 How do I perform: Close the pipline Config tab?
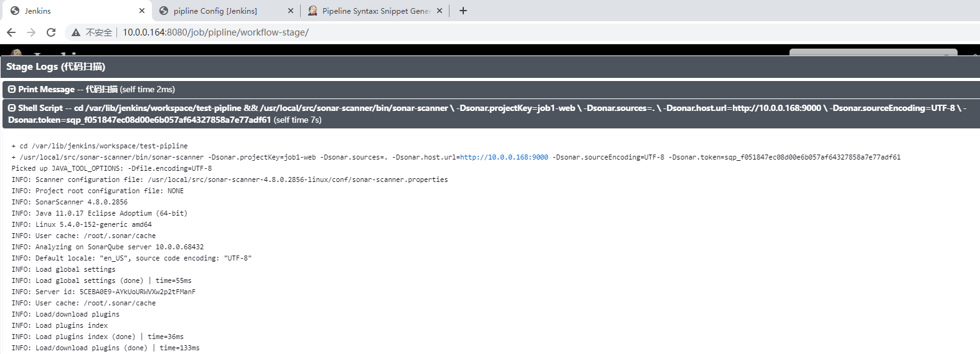tap(291, 11)
